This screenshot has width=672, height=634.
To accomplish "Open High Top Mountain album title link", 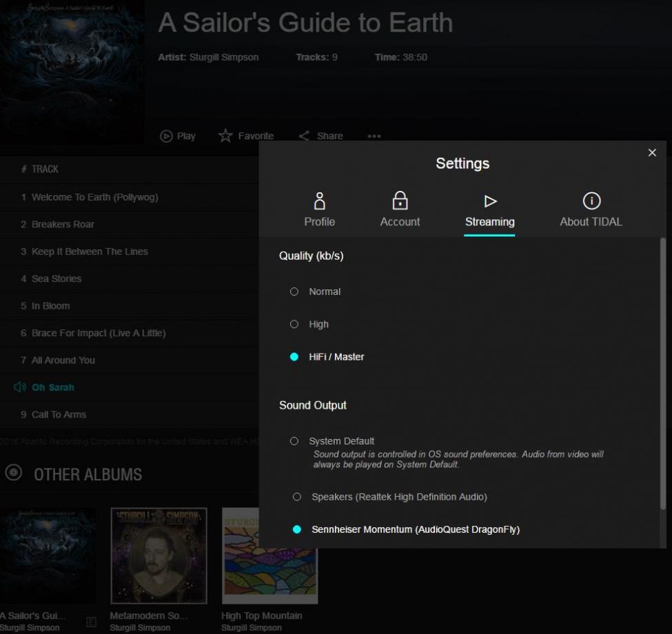I will click(261, 615).
